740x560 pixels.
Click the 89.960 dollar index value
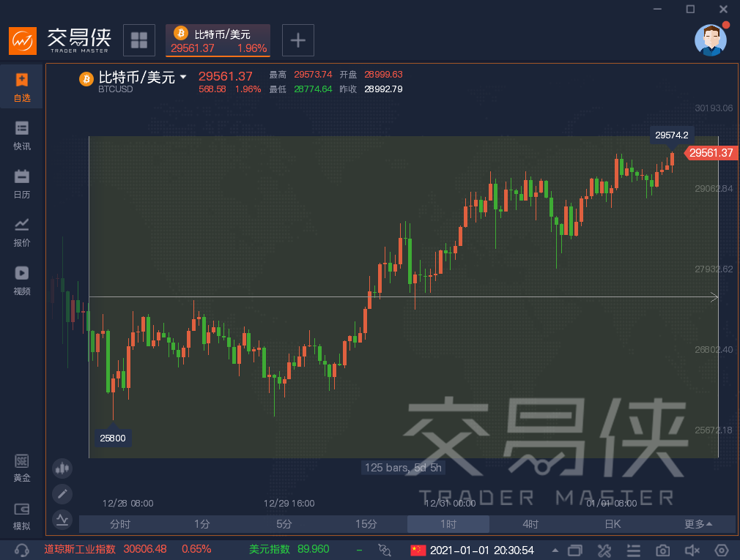pos(314,549)
